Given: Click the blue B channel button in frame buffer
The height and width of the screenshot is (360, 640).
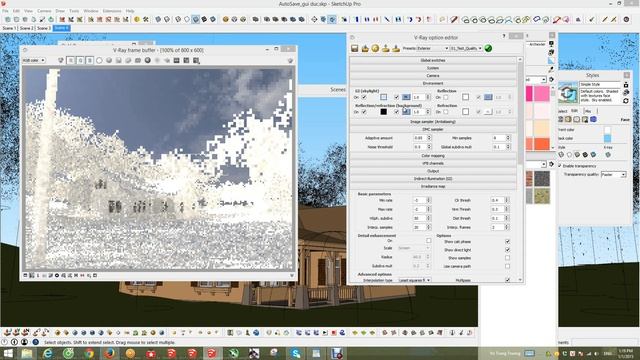Looking at the screenshot, I should (x=89, y=60).
